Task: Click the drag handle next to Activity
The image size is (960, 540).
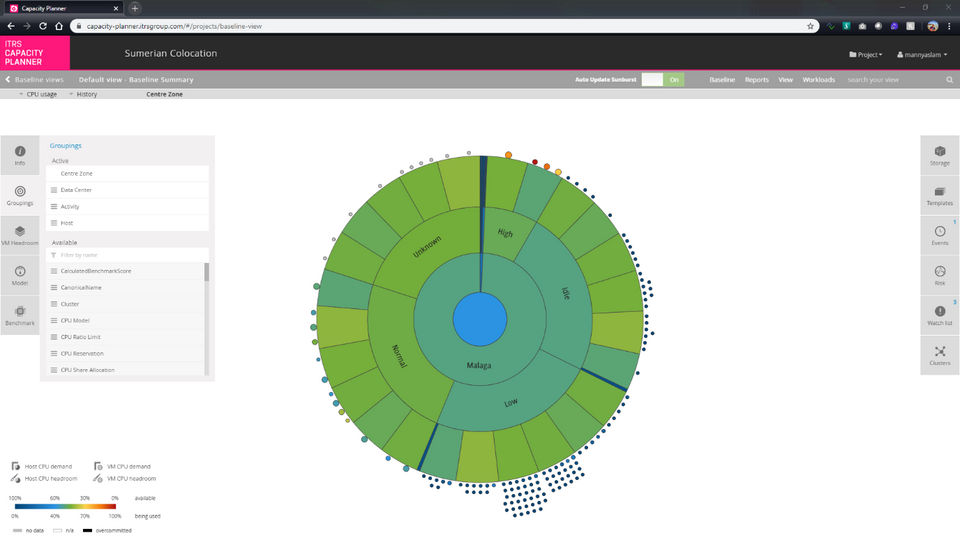Action: (x=54, y=206)
